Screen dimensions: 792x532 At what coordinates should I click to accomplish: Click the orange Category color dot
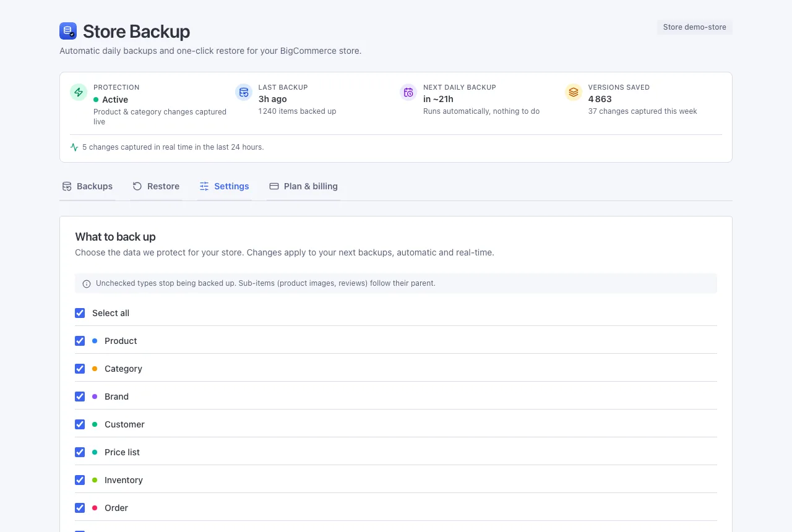click(x=95, y=369)
